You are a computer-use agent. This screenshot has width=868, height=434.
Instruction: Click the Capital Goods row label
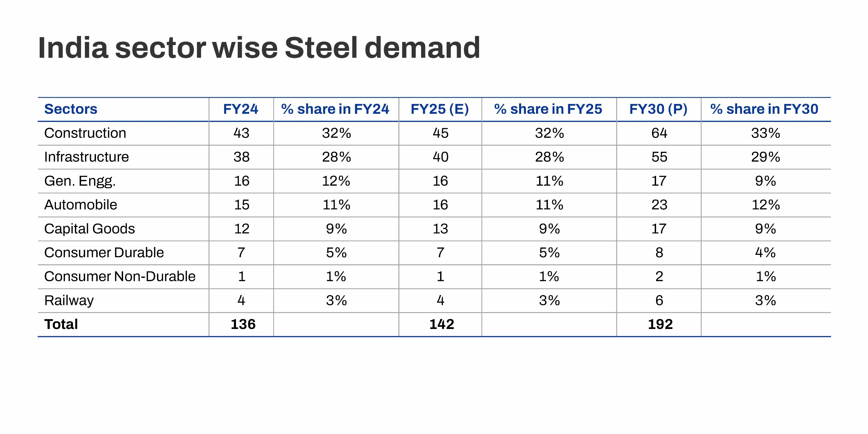point(90,229)
